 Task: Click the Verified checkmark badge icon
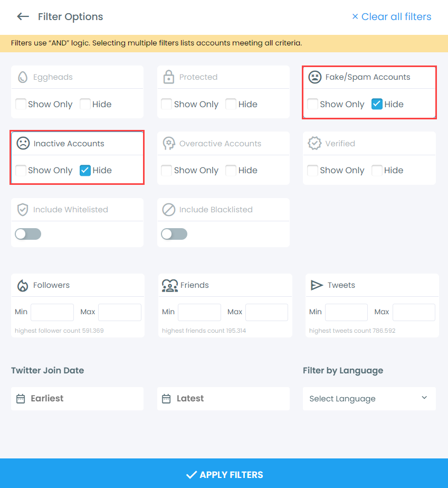click(x=315, y=143)
